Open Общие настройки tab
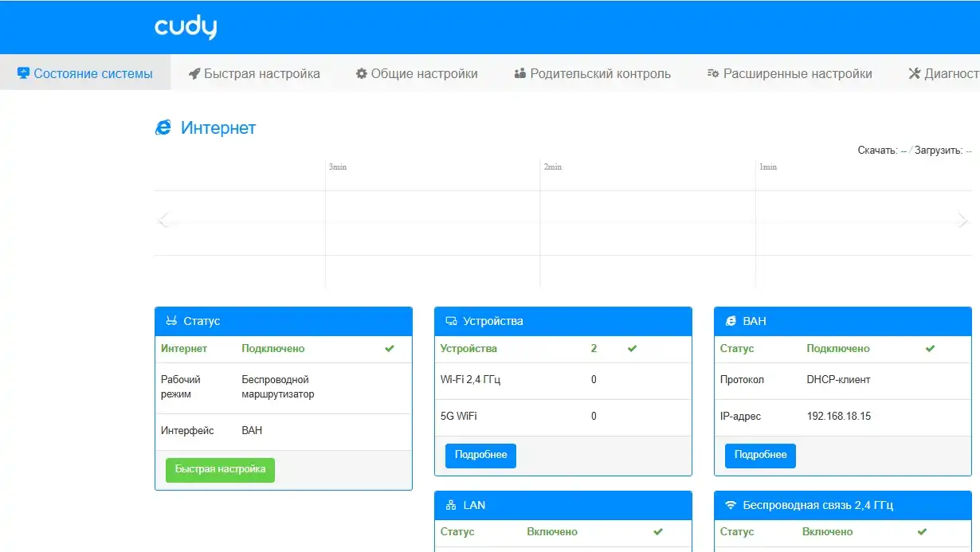 (417, 73)
